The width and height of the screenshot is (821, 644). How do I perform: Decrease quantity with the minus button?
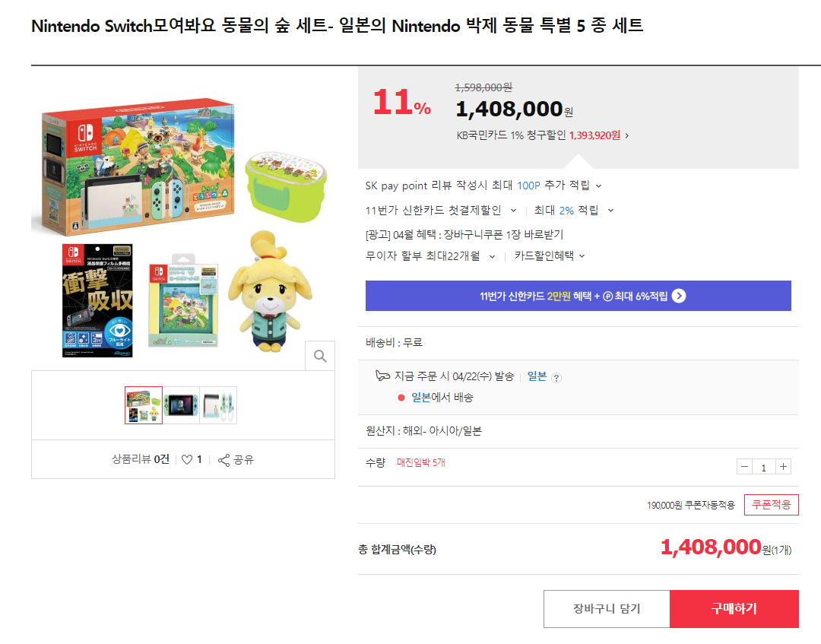click(744, 467)
